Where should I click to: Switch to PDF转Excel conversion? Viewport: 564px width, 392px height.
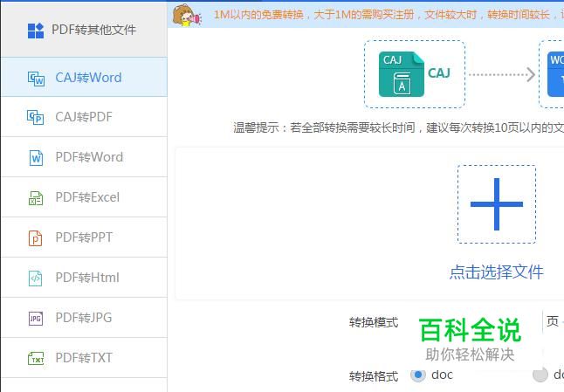(84, 197)
